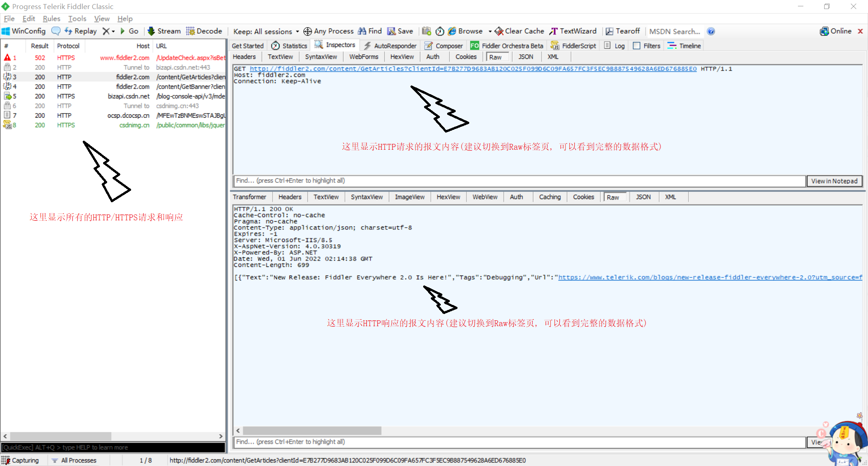This screenshot has height=466, width=868.
Task: Click the fiddler2.com GetArticles request URL link
Action: 473,69
